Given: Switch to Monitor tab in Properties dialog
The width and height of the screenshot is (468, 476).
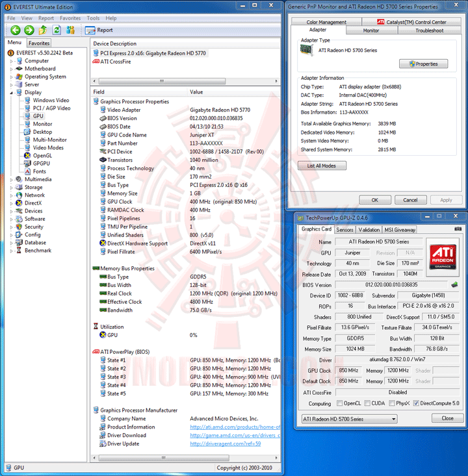Looking at the screenshot, I should (x=371, y=31).
